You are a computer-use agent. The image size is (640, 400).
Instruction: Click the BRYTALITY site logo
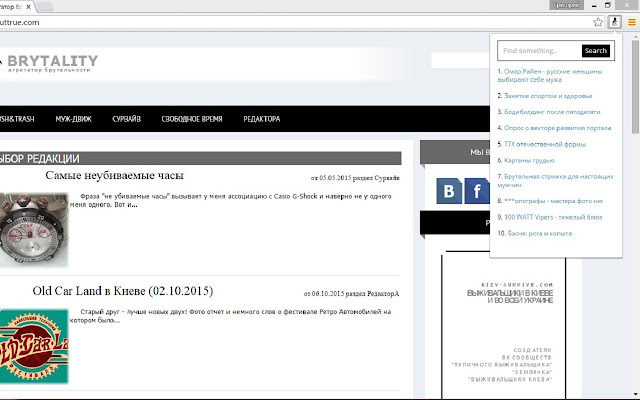pos(50,63)
